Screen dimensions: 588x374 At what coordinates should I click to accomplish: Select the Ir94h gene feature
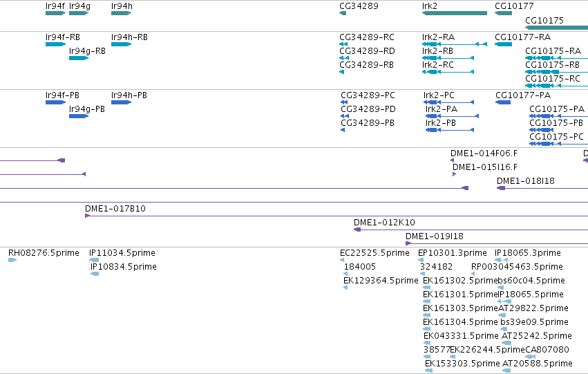coord(121,13)
